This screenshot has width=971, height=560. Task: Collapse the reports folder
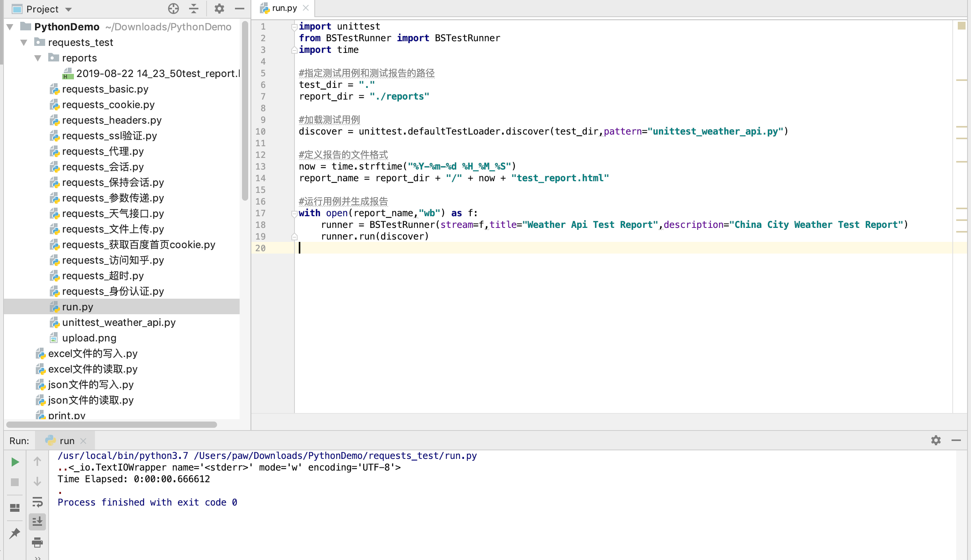pyautogui.click(x=38, y=58)
